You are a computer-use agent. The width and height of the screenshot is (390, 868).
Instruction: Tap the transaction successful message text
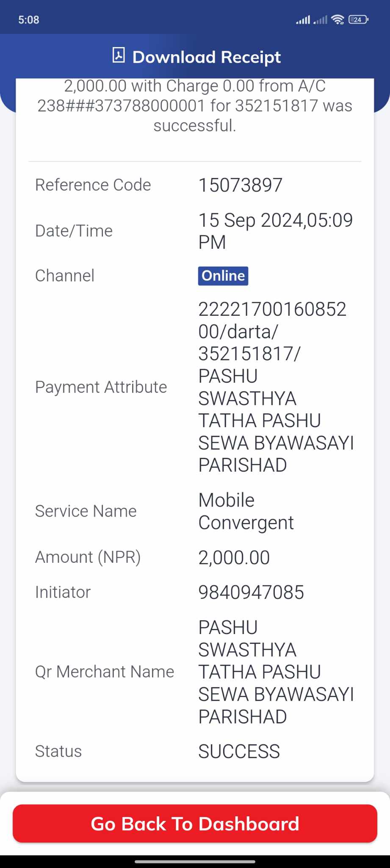(x=195, y=106)
